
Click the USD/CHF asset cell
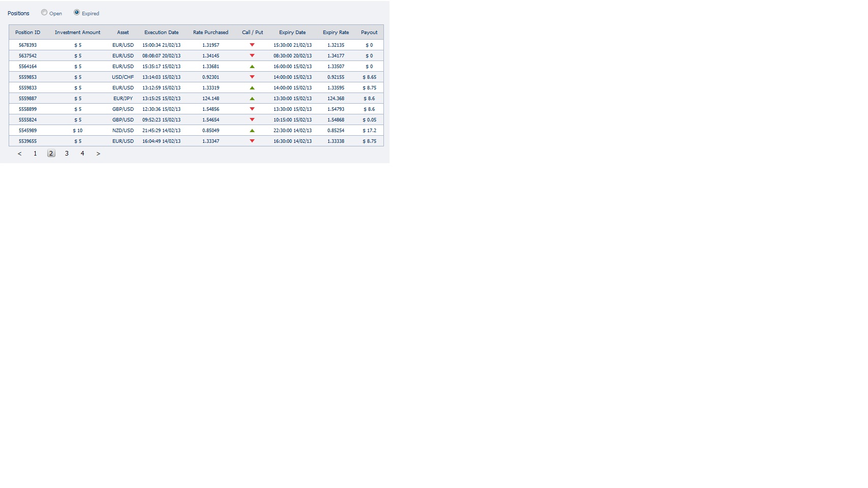click(123, 77)
